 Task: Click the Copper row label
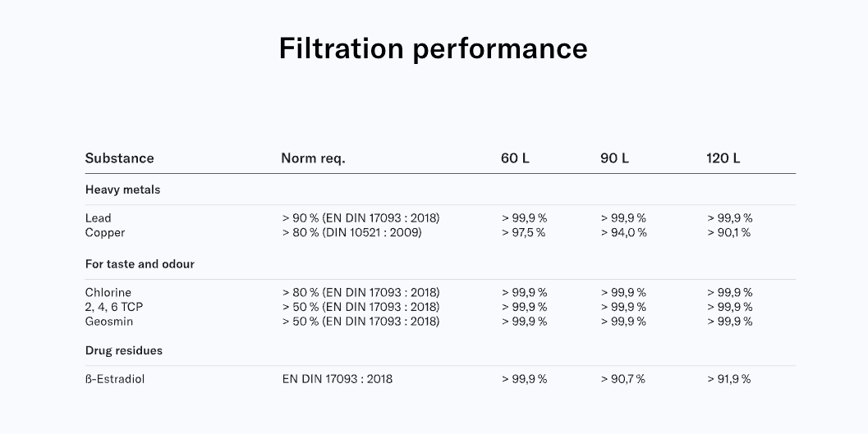tap(105, 233)
